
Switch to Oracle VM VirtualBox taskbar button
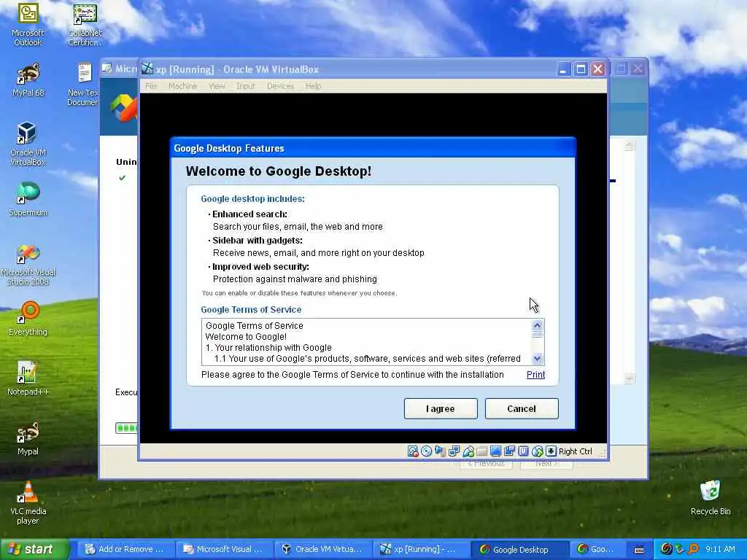(x=322, y=549)
